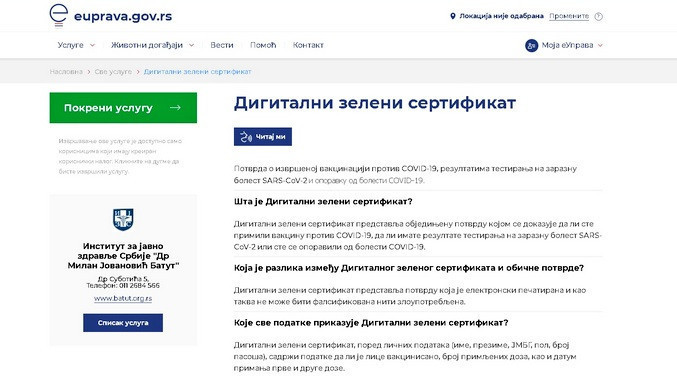This screenshot has height=381, width=677.
Task: Open the Животни догађаји menu
Action: pos(147,45)
